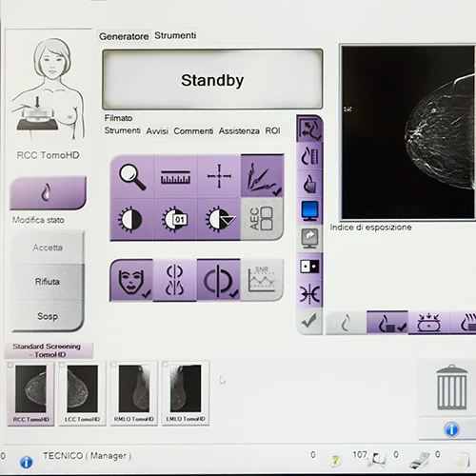Click the flip image vertical tool
Viewport: 476px width, 476px height.
point(175,280)
